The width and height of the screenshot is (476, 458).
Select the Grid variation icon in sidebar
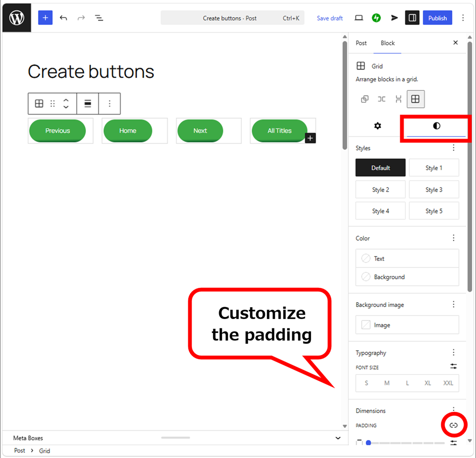click(x=416, y=99)
